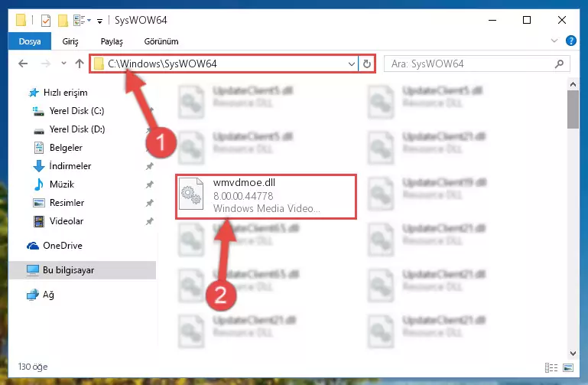
Task: Click the scrollbar down arrow
Action: coord(573,353)
